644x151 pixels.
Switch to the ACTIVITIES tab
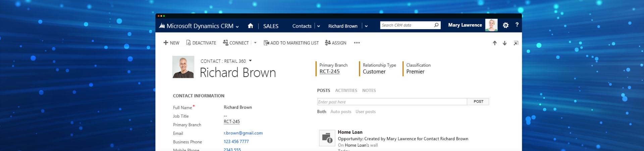point(346,91)
